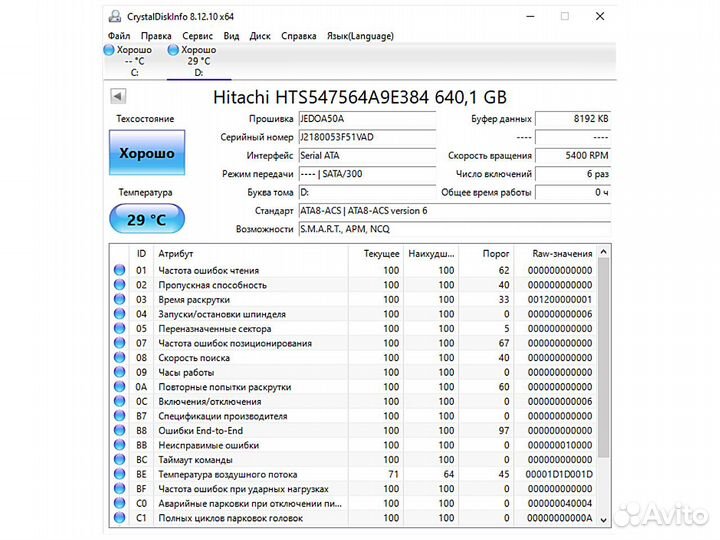
Task: Click status circle for attribute 0C
Action: point(119,401)
